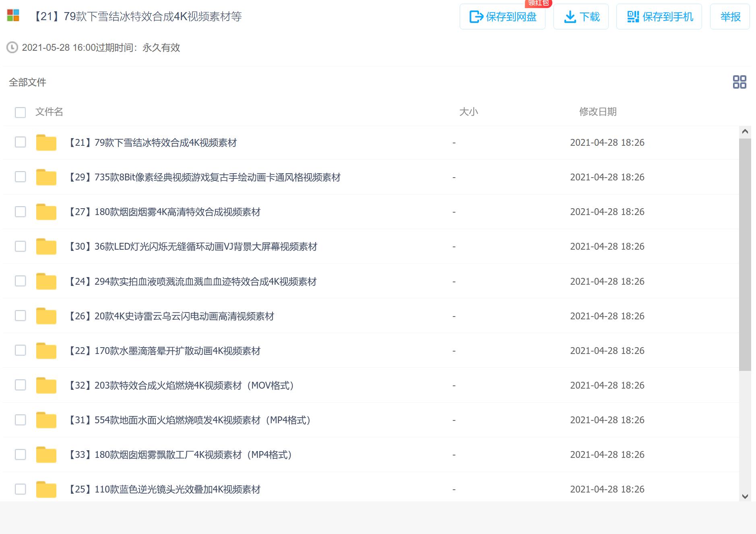Click the folder icon for 【21】79款下雪结冰特效
The width and height of the screenshot is (756, 534).
(46, 143)
